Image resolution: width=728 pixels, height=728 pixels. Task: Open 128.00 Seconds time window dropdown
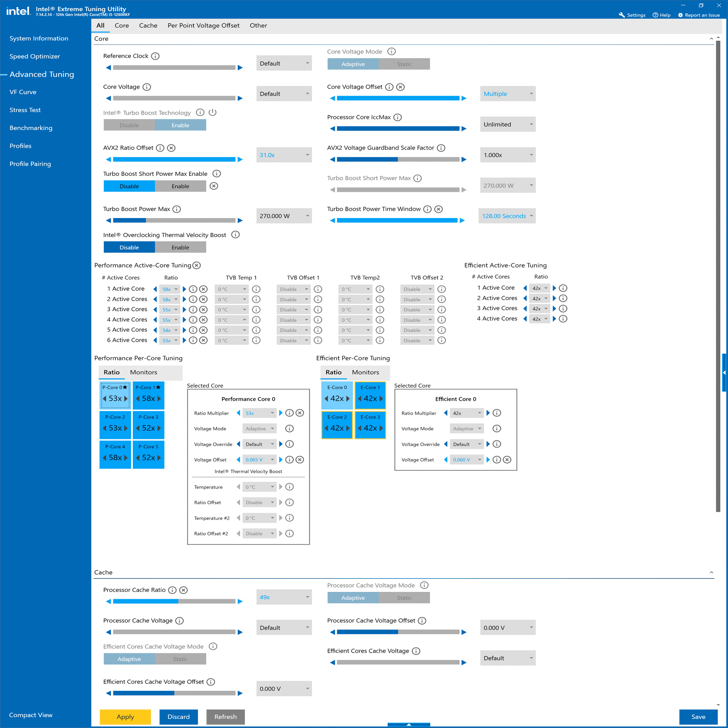507,216
